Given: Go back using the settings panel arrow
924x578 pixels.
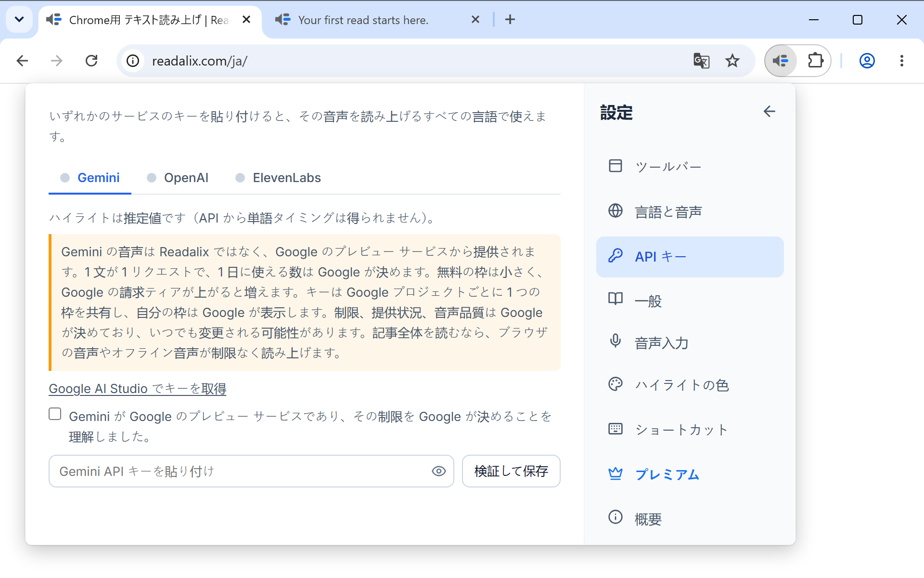Looking at the screenshot, I should click(x=769, y=111).
